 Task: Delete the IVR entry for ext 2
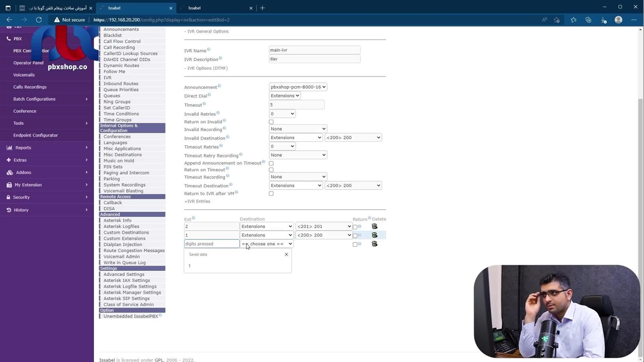tap(374, 226)
